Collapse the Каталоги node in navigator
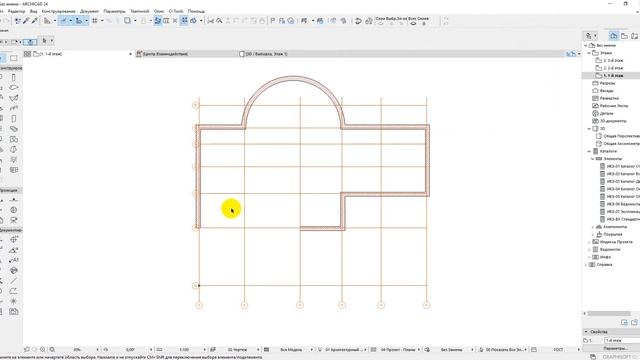Image resolution: width=640 pixels, height=360 pixels. [589, 151]
